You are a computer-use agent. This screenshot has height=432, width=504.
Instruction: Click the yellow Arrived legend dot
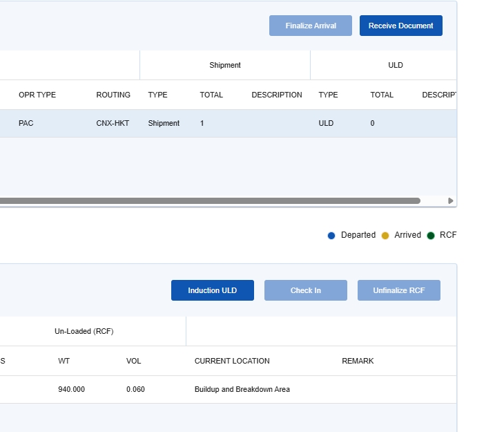click(x=385, y=236)
